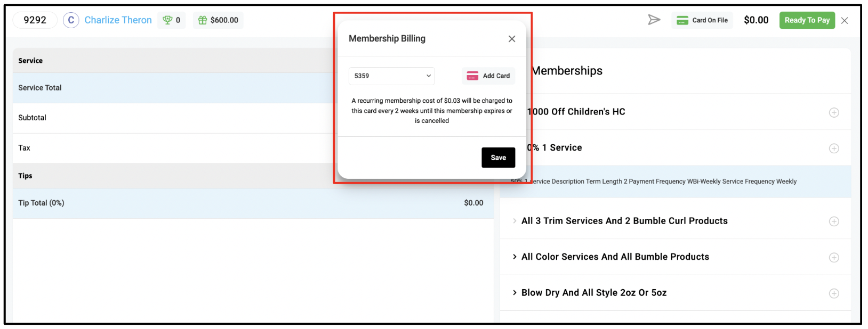Click the Ready To Pay button
Viewport: 868px width, 329px height.
[807, 20]
